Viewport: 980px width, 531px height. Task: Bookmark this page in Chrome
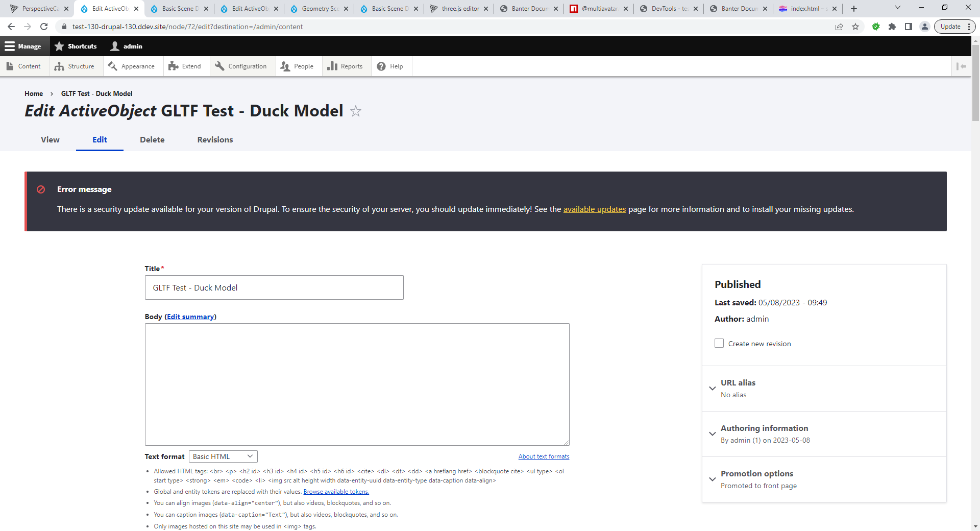tap(855, 27)
